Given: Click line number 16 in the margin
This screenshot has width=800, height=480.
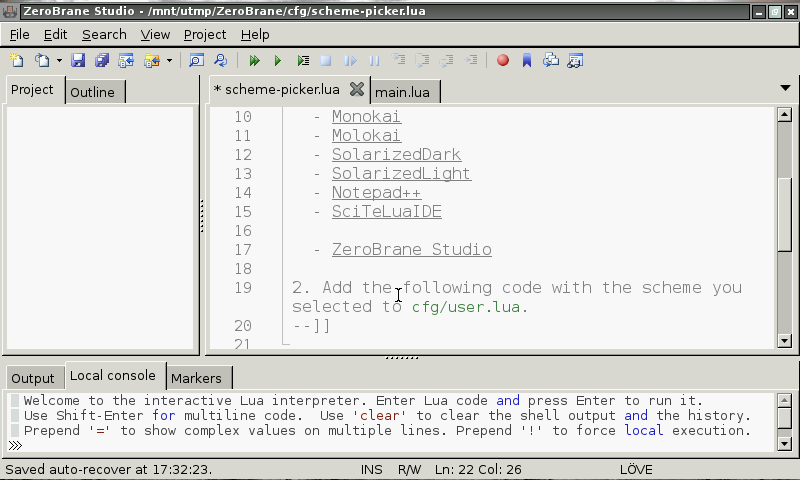Looking at the screenshot, I should (x=243, y=231).
